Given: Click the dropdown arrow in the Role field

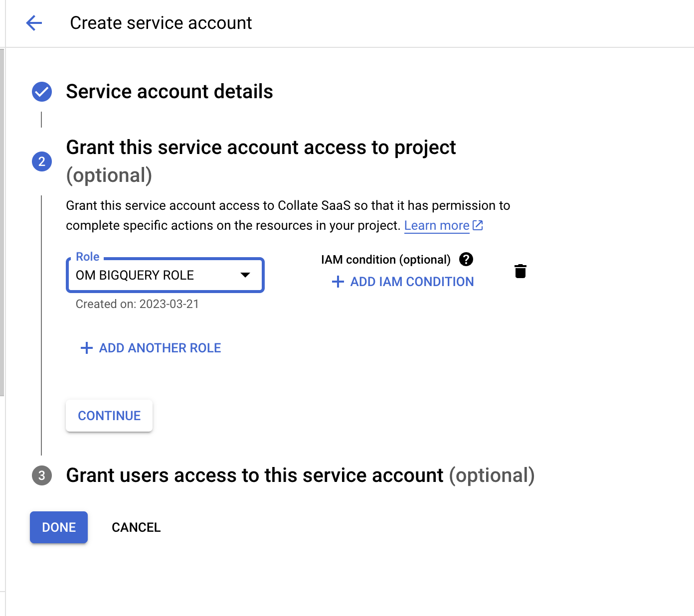Looking at the screenshot, I should click(x=245, y=275).
